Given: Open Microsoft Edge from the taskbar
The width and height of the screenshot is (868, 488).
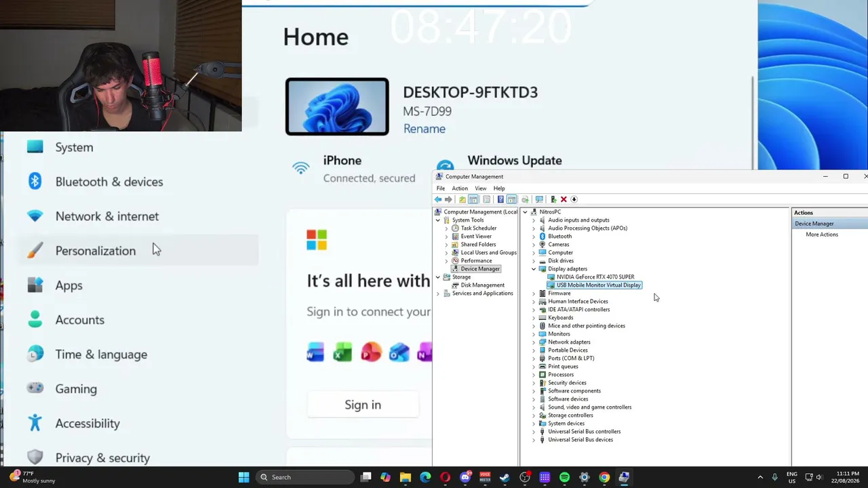Looking at the screenshot, I should [x=425, y=477].
